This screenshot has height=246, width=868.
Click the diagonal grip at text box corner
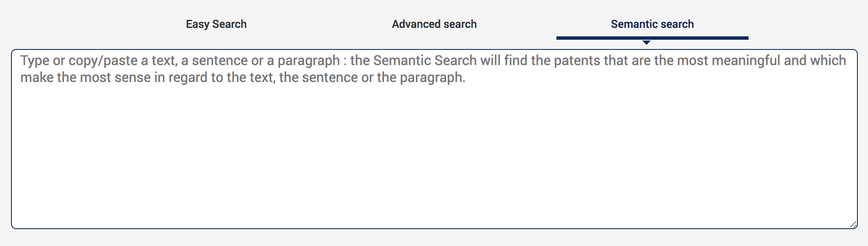[853, 224]
